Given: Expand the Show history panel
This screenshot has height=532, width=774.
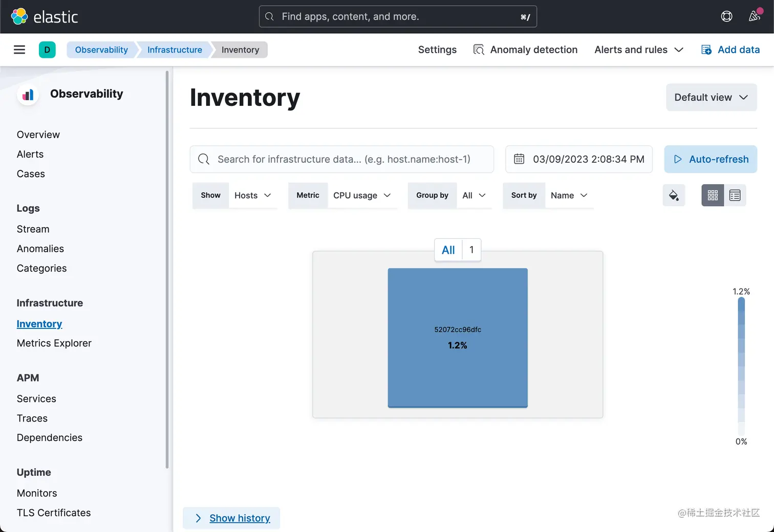Looking at the screenshot, I should (231, 518).
